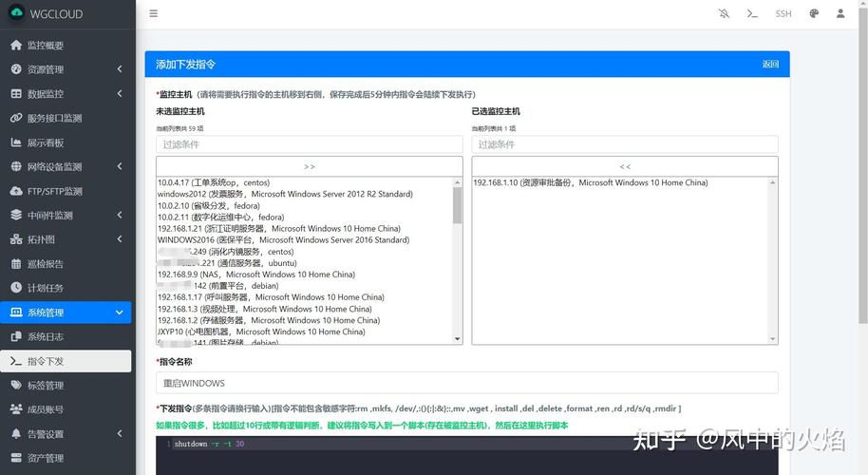Move selected hosts left with << button
This screenshot has width=868, height=475.
coord(625,166)
